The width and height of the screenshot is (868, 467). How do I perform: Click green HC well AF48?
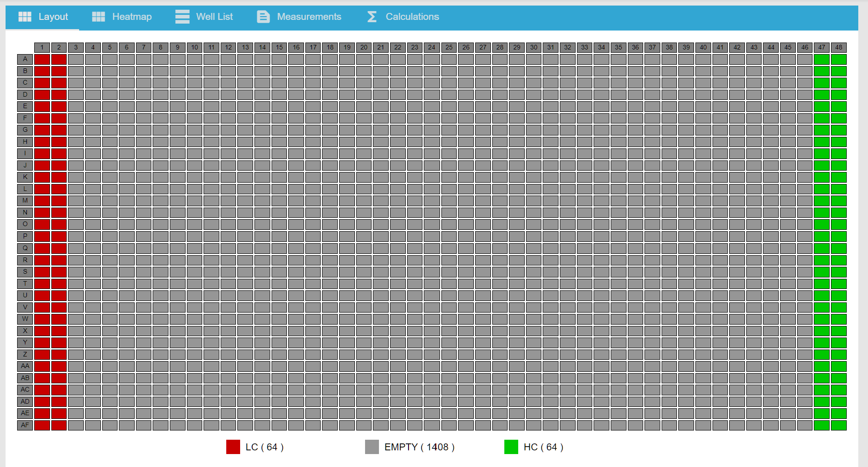[838, 425]
